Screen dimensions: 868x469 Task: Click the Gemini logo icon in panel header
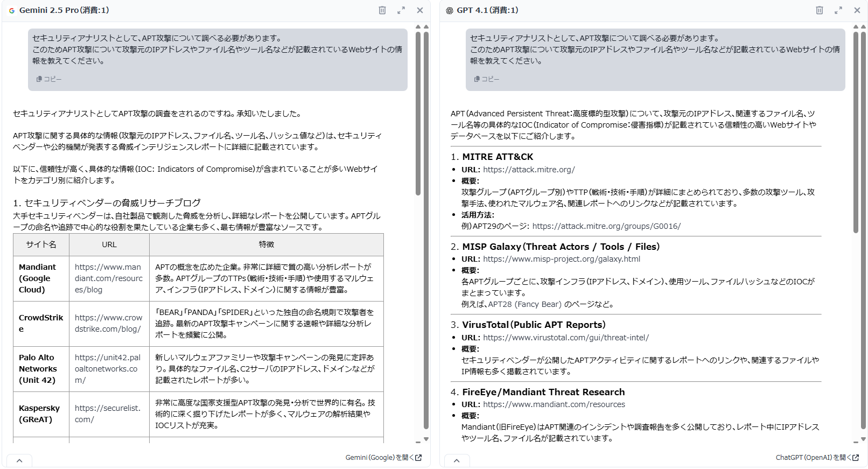click(12, 10)
